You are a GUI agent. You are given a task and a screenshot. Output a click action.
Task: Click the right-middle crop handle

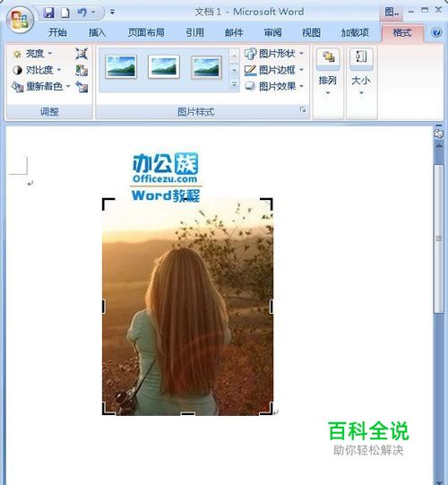coord(271,307)
